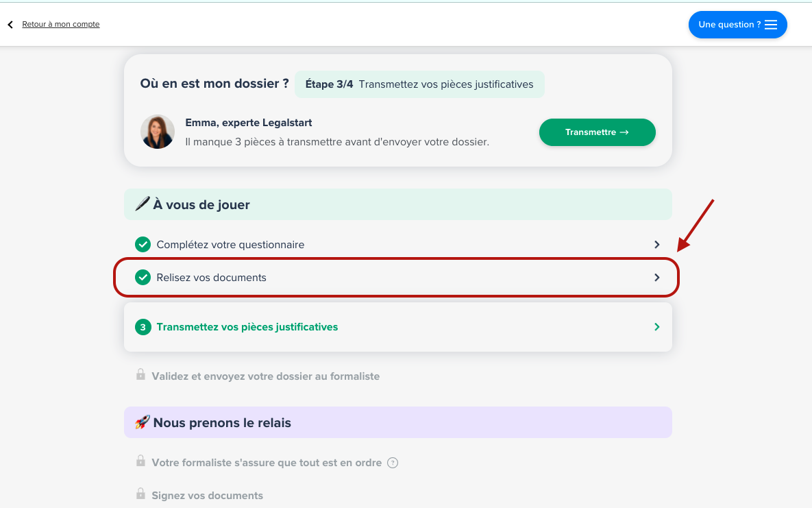Click the help question mark icon
Viewport: 812px width, 508px height.
393,463
